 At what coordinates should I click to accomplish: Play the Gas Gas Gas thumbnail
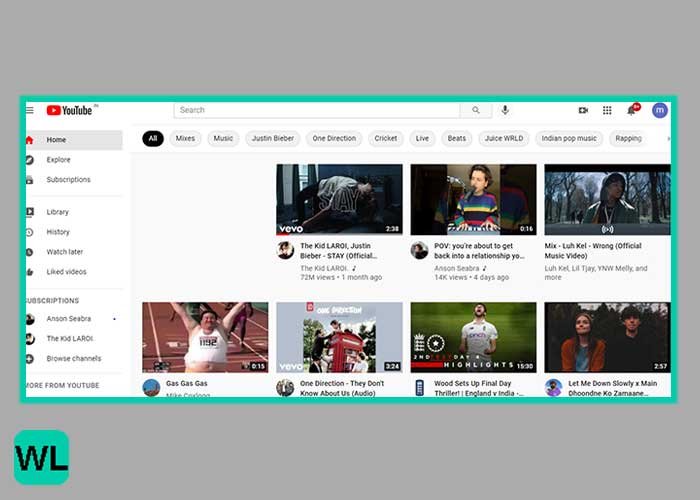pyautogui.click(x=205, y=338)
